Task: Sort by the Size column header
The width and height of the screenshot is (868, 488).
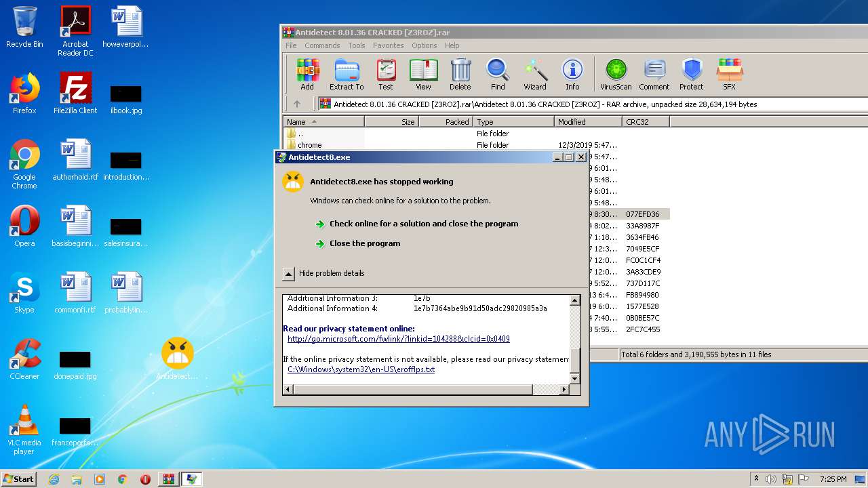Action: pyautogui.click(x=391, y=122)
